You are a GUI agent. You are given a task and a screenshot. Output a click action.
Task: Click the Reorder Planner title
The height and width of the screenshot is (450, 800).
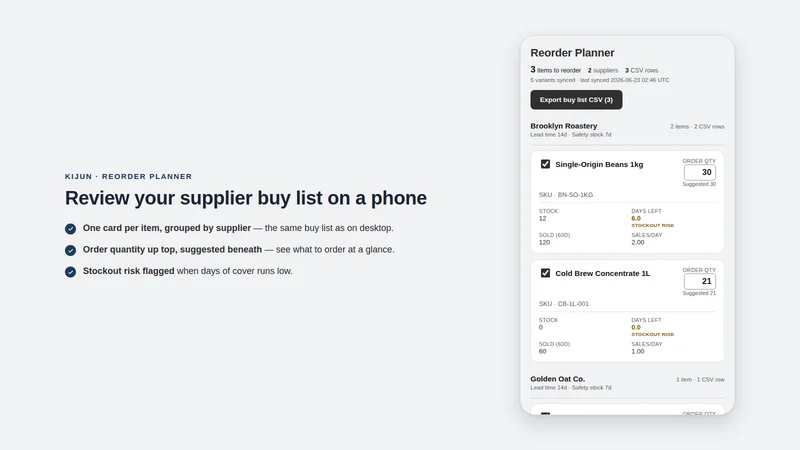[x=572, y=53]
